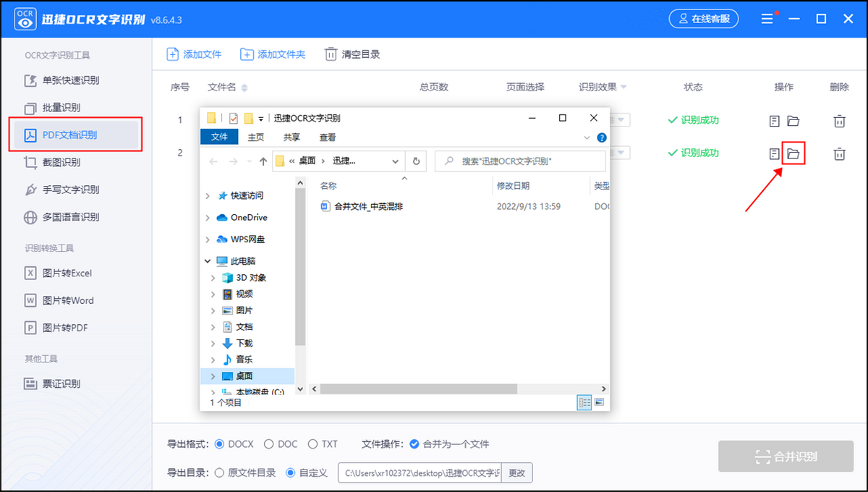
Task: Expand 3D 对象 tree node
Action: 213,278
